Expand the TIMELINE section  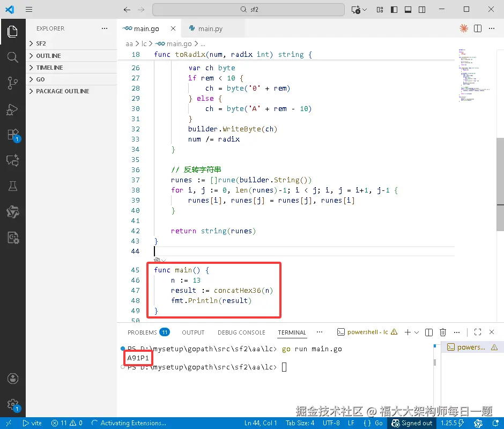(71, 68)
